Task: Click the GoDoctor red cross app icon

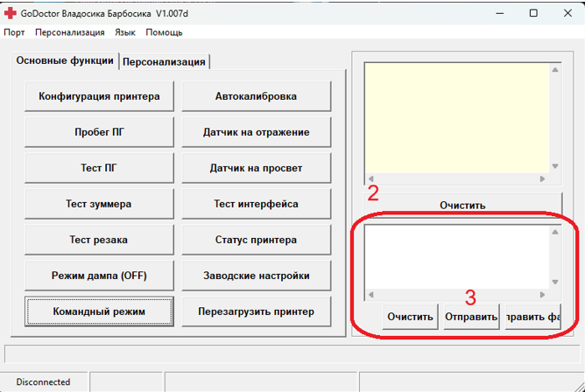Action: 11,14
